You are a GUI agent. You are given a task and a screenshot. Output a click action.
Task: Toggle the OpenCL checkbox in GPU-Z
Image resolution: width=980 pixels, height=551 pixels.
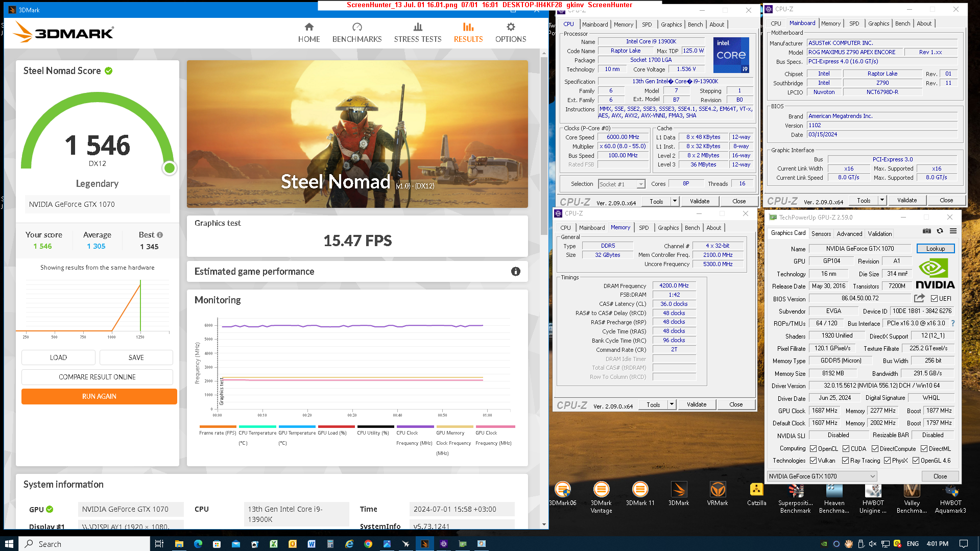click(x=813, y=449)
